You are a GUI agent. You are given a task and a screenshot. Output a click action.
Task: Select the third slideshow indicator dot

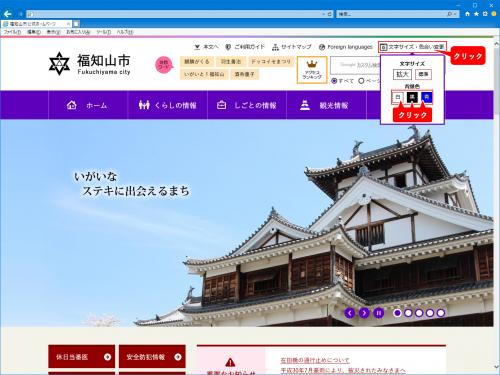pyautogui.click(x=419, y=313)
